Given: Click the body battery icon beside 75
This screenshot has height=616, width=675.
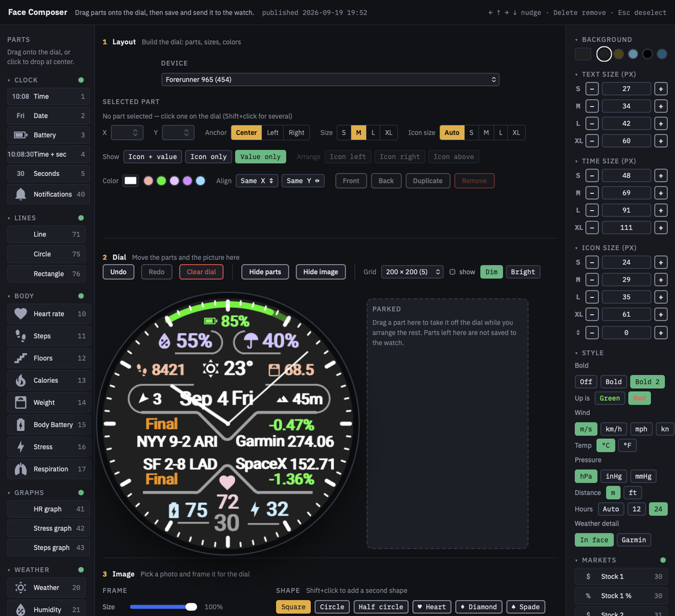Looking at the screenshot, I should pyautogui.click(x=174, y=510).
